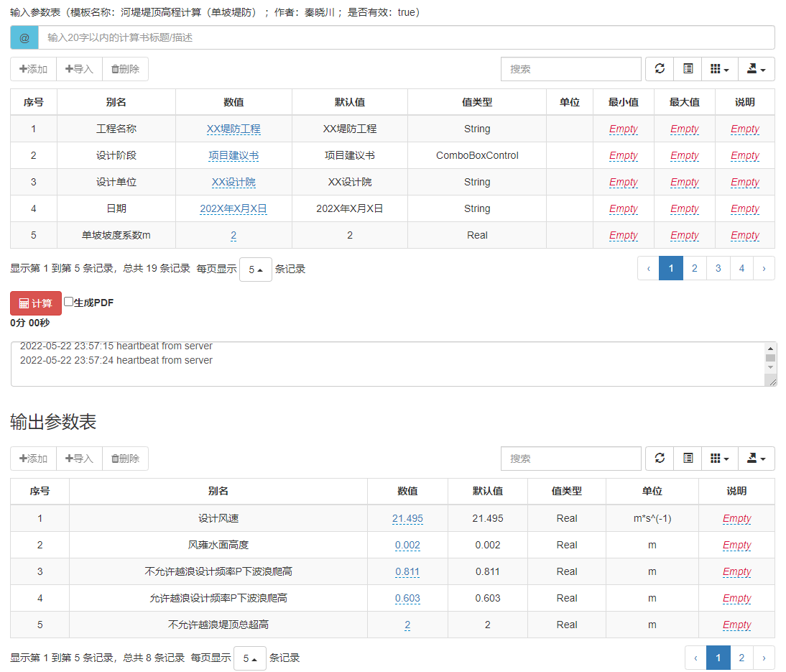Viewport: 786px width, 672px height.
Task: Click the toggle view icon above input table
Action: coord(688,68)
